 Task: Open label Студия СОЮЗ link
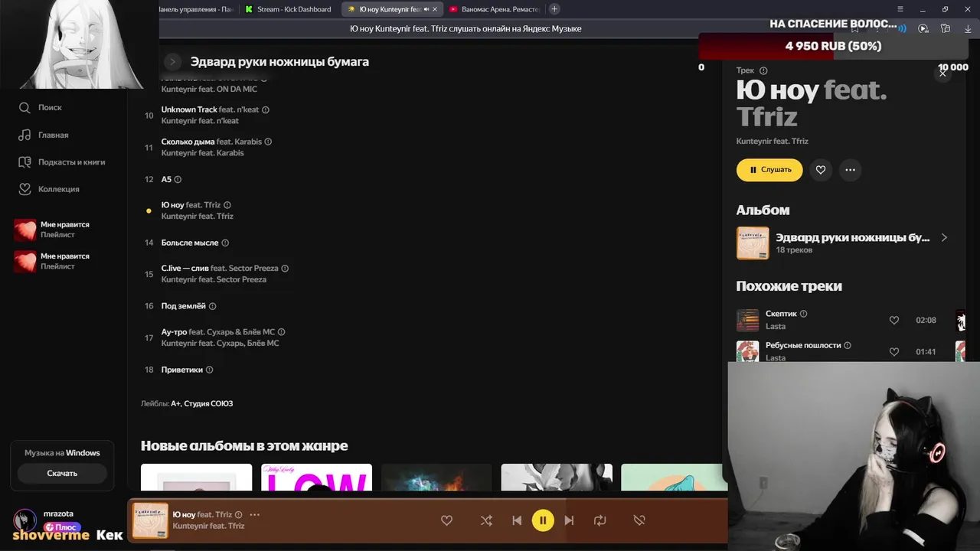(208, 403)
